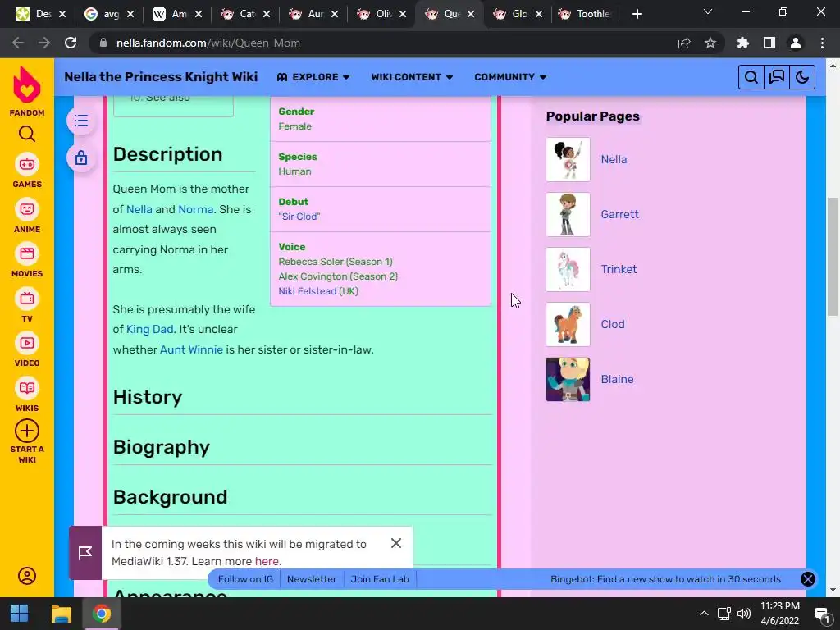Open the volume control in system tray
Screen dimensions: 840x630
743,614
